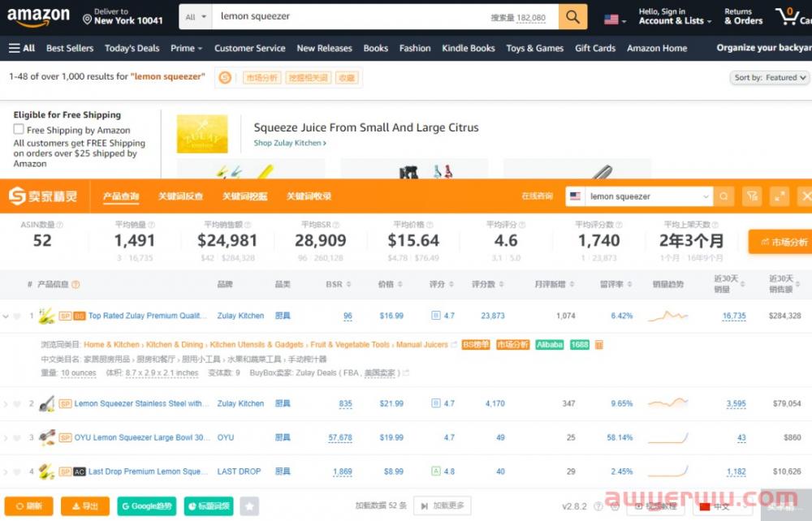Open the Alibaba badge in the Zulay details
This screenshot has height=521, width=812.
pos(550,345)
